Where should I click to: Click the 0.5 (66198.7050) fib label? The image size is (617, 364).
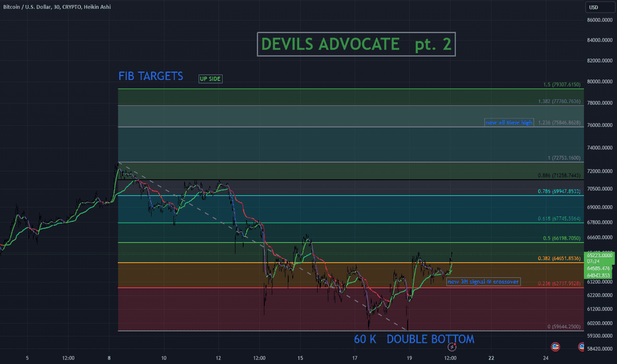click(561, 238)
